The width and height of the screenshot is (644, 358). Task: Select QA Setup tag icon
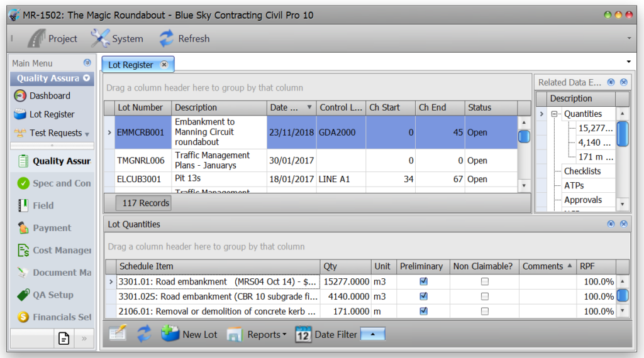[x=23, y=295]
